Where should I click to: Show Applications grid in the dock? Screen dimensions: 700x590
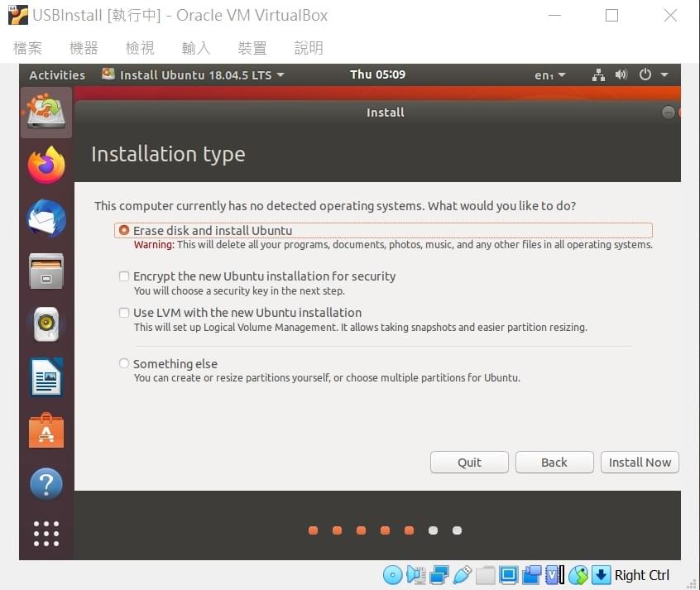46,533
